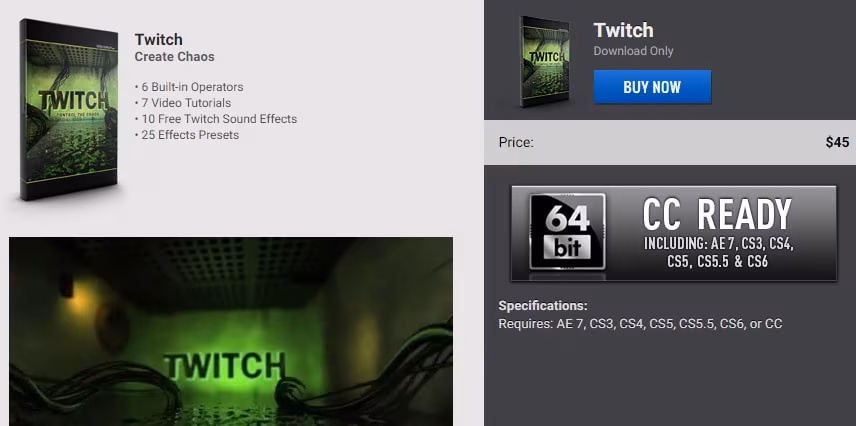Click the 64 bit badge icon
This screenshot has width=856, height=426.
coord(567,232)
